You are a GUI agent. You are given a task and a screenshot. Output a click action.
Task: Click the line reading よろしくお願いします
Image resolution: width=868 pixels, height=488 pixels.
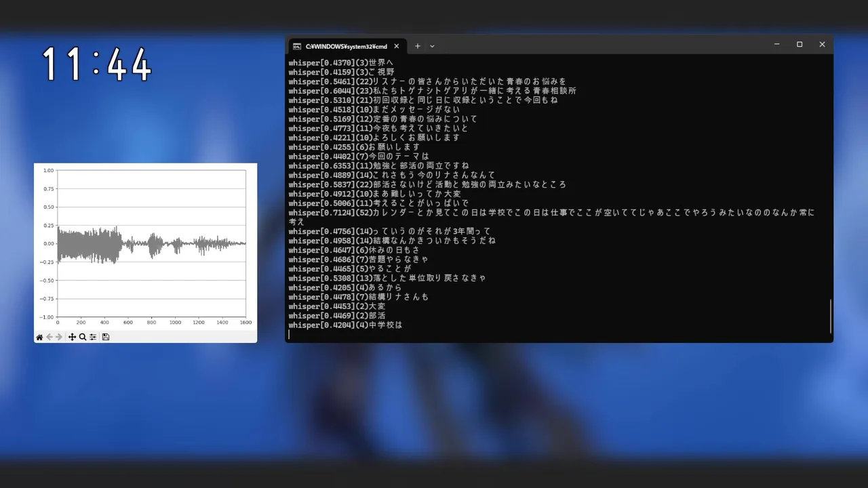coord(374,138)
